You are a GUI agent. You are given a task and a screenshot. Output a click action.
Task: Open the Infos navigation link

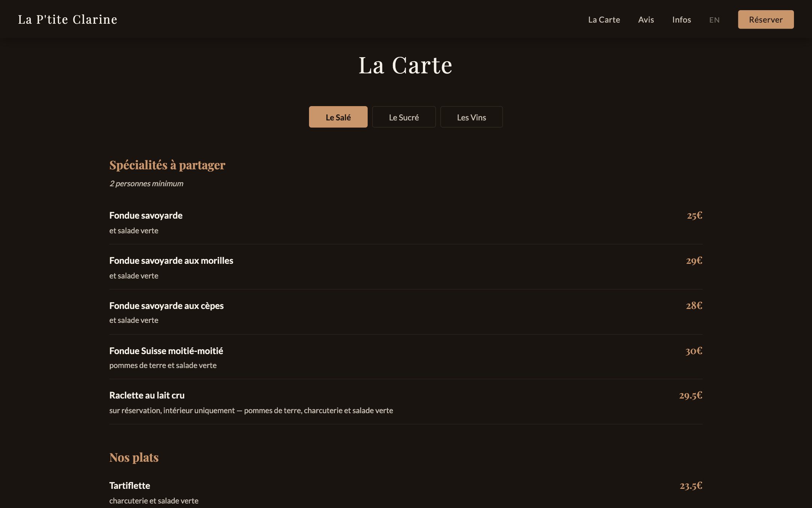(x=681, y=20)
